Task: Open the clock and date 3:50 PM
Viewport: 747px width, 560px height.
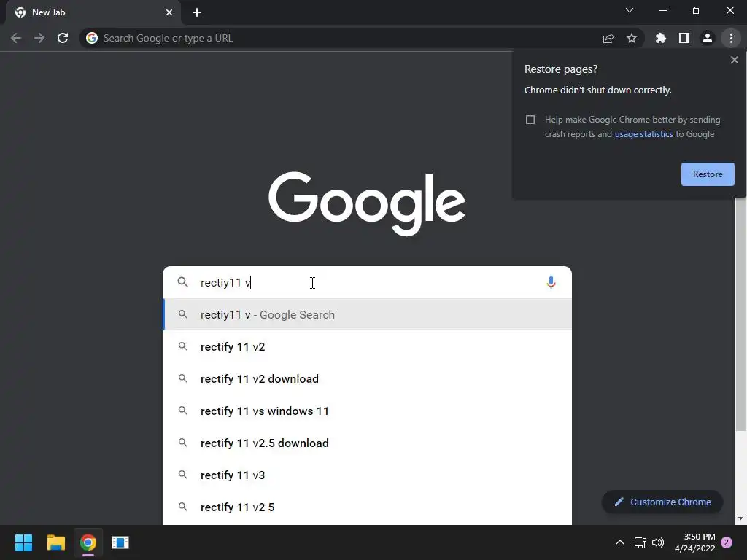Action: pyautogui.click(x=694, y=542)
